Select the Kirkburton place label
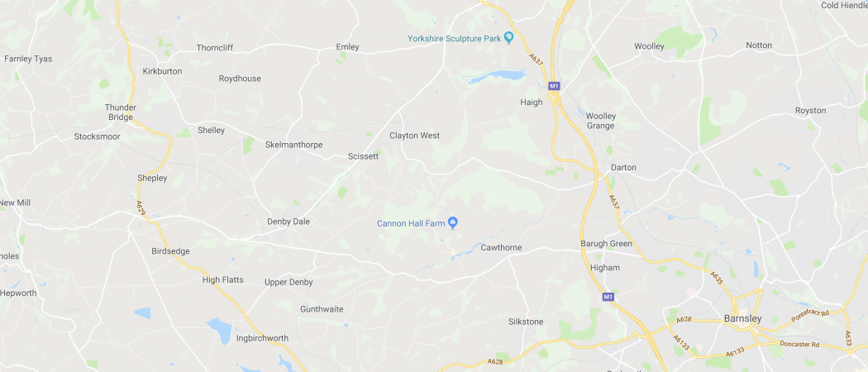Screen dimensions: 868x372 click(x=162, y=71)
